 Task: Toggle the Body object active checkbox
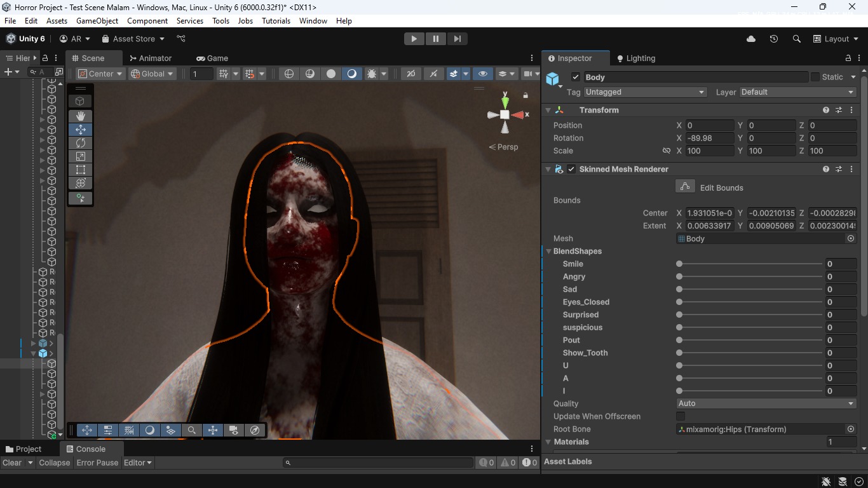[x=576, y=77]
